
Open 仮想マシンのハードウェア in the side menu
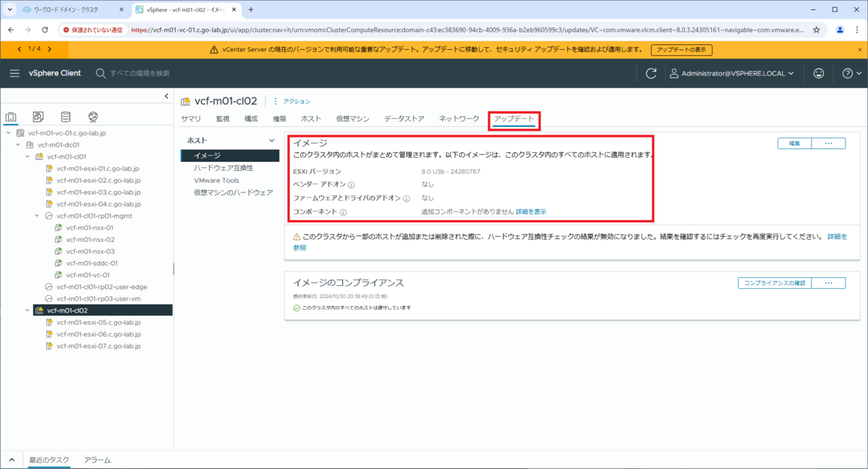tap(233, 193)
